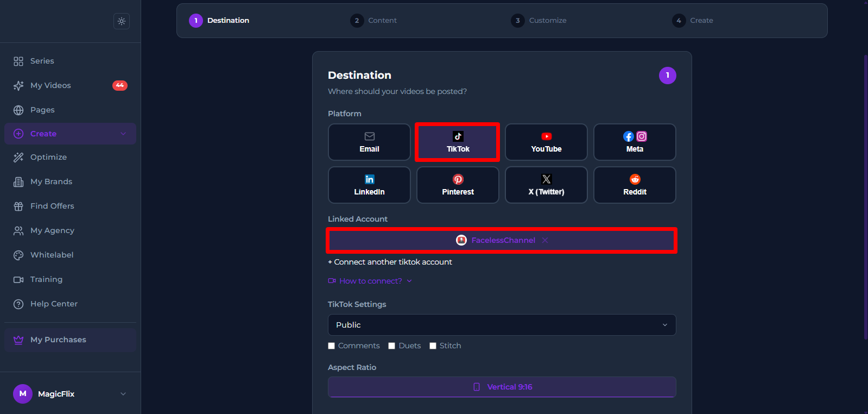868x414 pixels.
Task: Open Pages in the sidebar
Action: (x=70, y=110)
